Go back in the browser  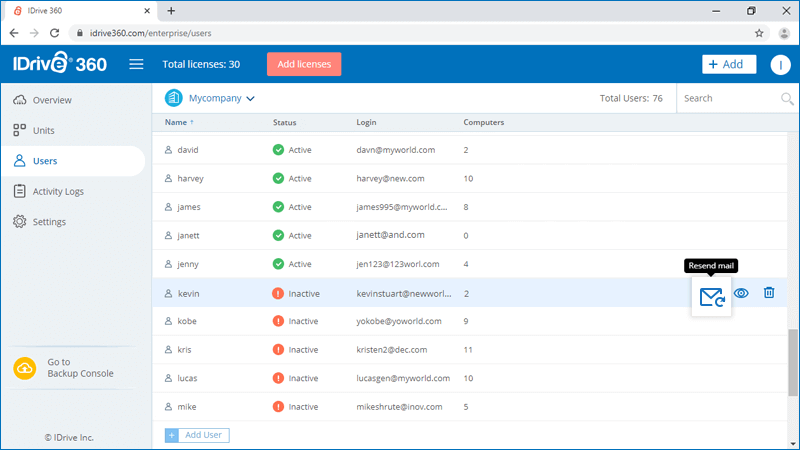[14, 33]
